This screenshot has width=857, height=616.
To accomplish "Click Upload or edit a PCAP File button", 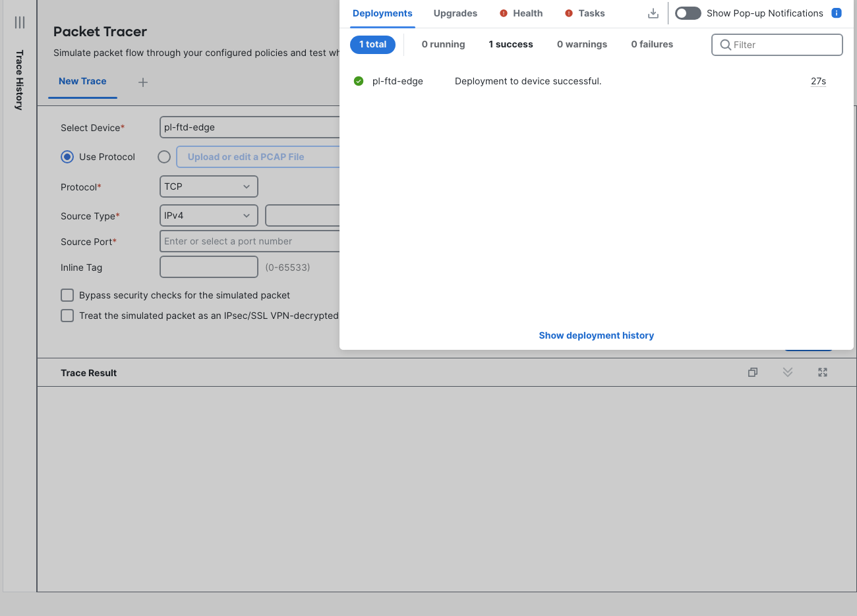I will click(x=258, y=157).
